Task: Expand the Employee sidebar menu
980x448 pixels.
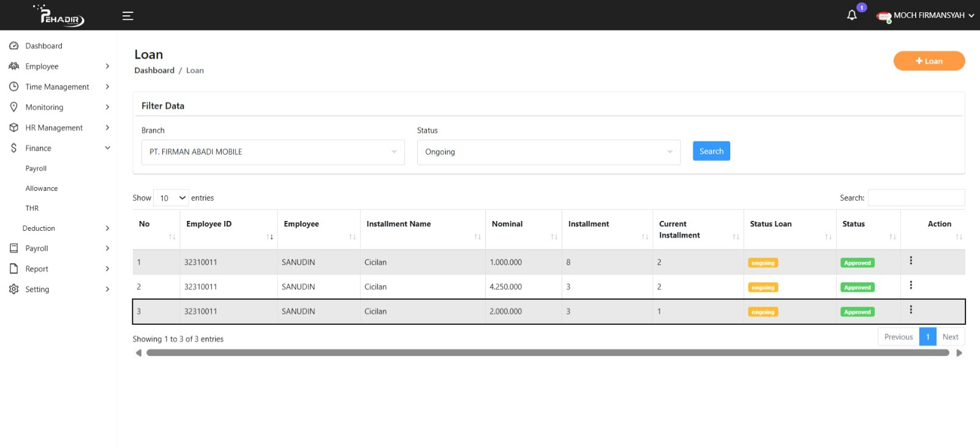Action: click(x=58, y=66)
